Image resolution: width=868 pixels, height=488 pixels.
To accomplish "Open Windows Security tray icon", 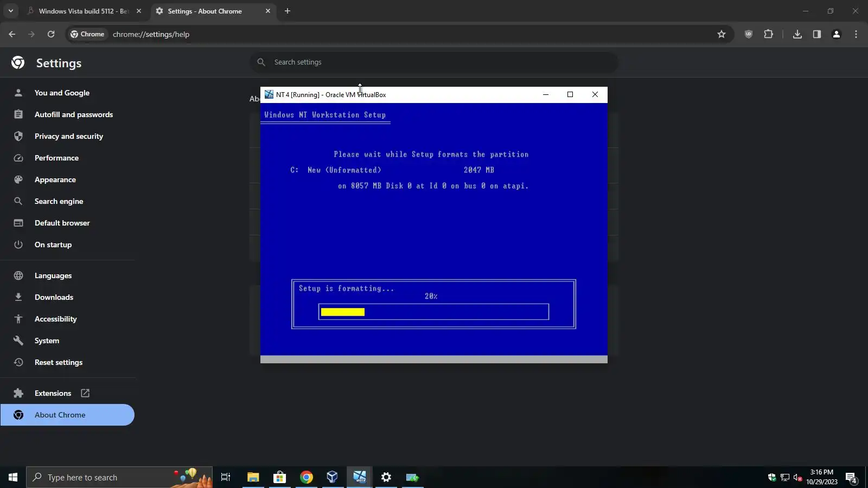I will pyautogui.click(x=772, y=477).
